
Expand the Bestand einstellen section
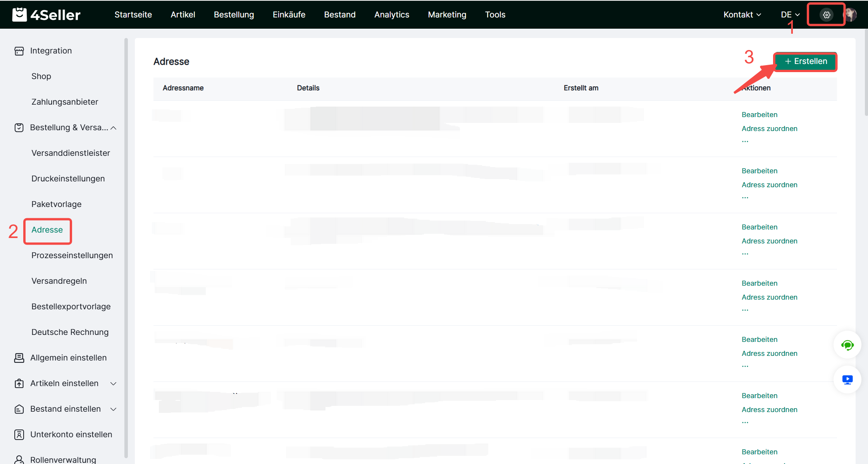tap(114, 409)
